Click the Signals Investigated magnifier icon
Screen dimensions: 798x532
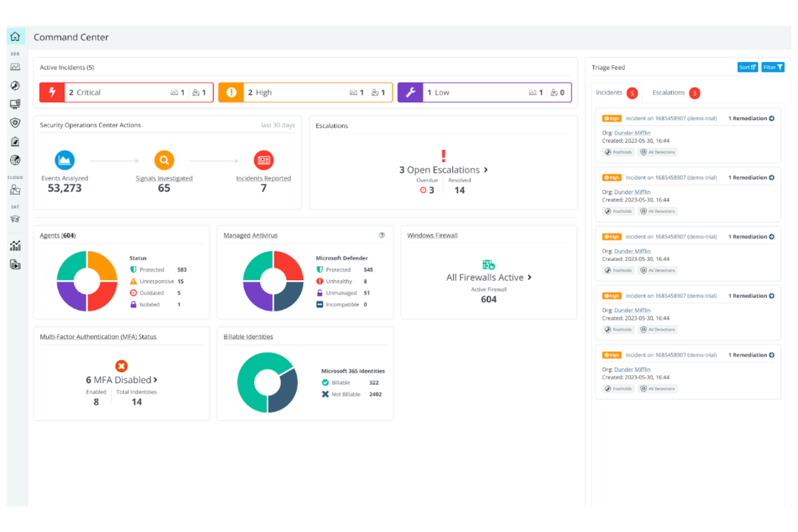pos(164,160)
